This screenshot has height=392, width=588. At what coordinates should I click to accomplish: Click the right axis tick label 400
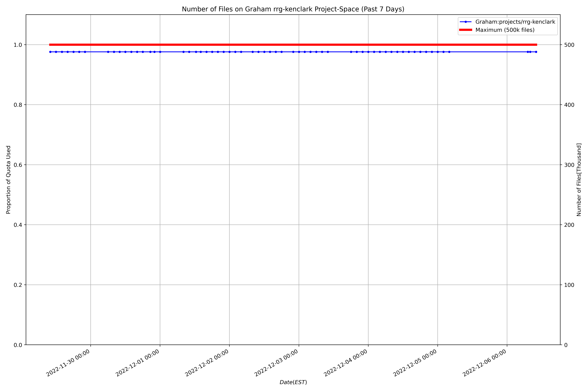point(569,105)
